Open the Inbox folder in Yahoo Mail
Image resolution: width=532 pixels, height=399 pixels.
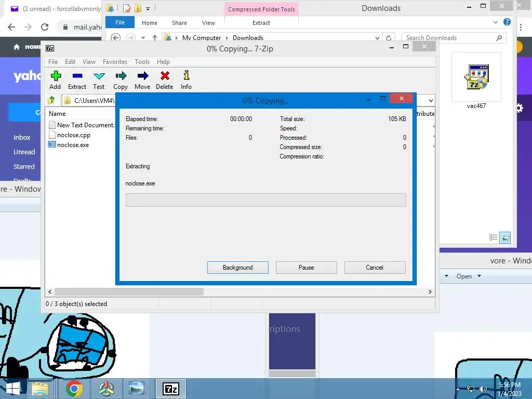22,137
